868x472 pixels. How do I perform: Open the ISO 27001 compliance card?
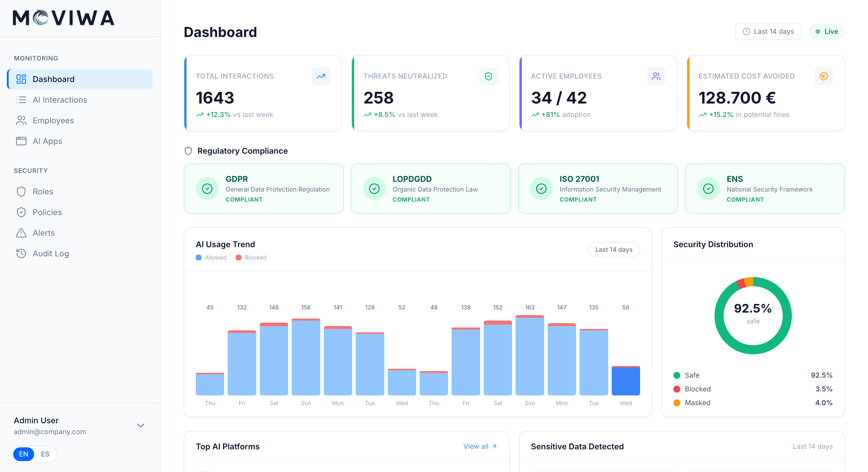point(597,188)
